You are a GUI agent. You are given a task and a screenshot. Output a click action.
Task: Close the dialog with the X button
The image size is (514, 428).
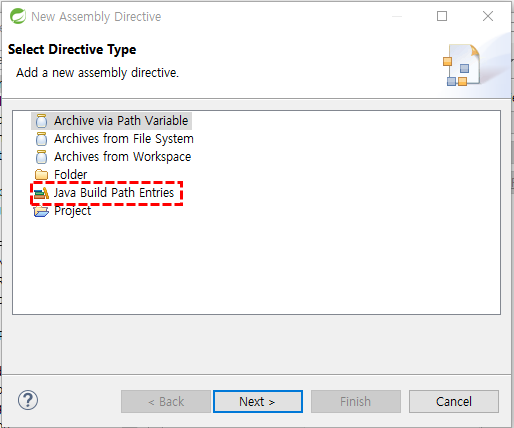tap(488, 16)
